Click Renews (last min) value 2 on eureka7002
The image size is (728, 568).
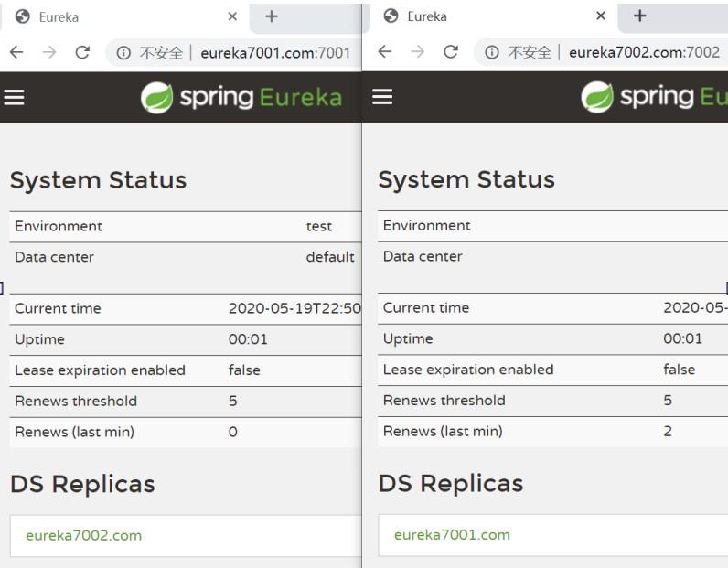point(668,431)
